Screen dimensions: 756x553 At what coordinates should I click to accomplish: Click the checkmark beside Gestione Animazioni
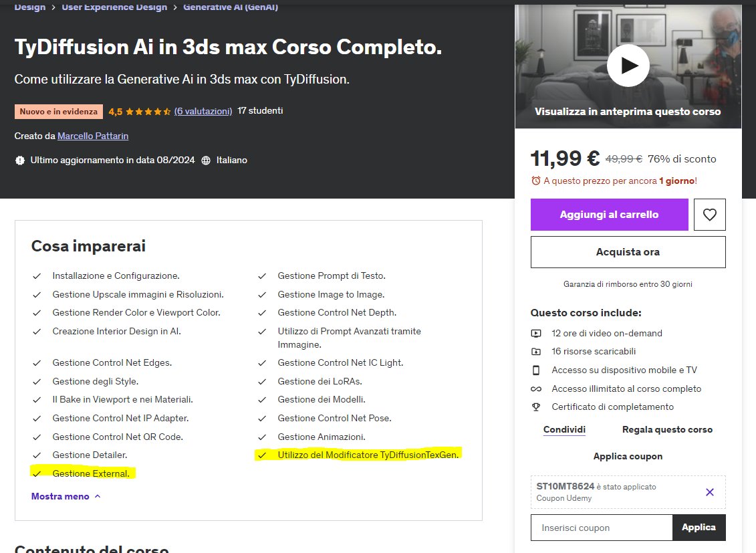click(262, 436)
